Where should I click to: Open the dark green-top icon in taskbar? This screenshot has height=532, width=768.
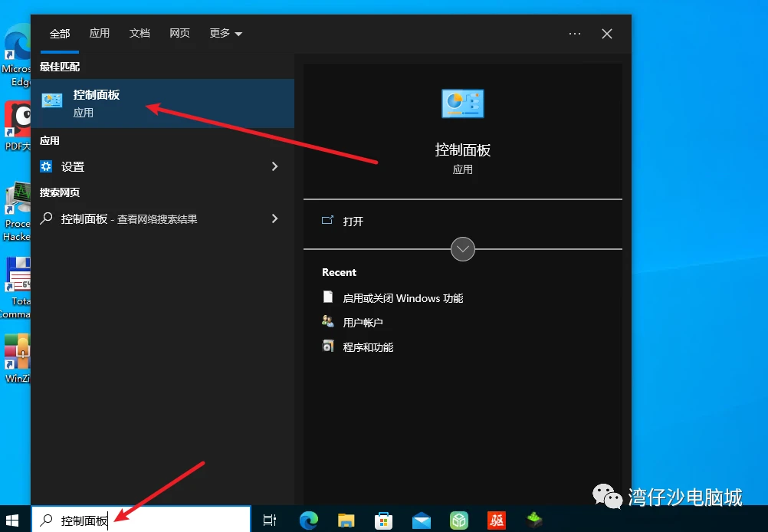click(x=534, y=520)
